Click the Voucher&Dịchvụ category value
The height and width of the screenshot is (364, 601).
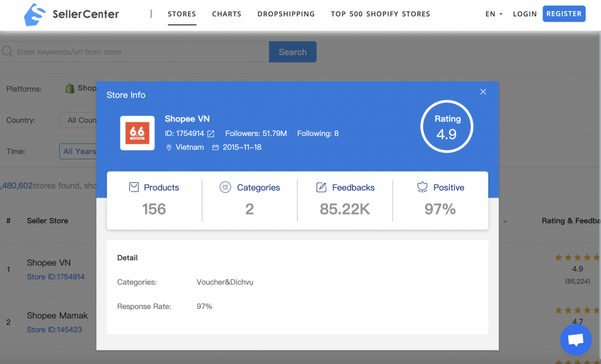pos(225,282)
